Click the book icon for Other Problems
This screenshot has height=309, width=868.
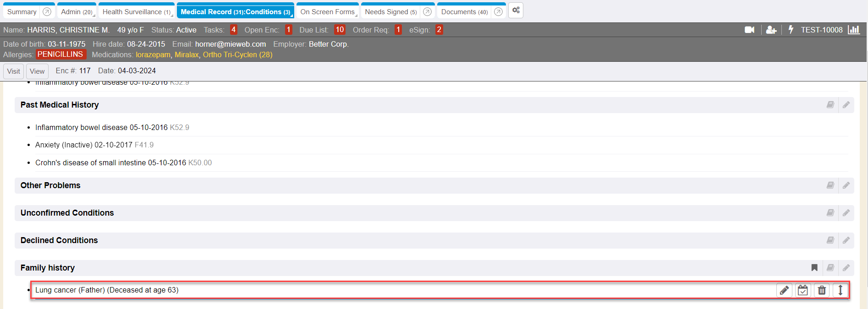click(x=830, y=185)
